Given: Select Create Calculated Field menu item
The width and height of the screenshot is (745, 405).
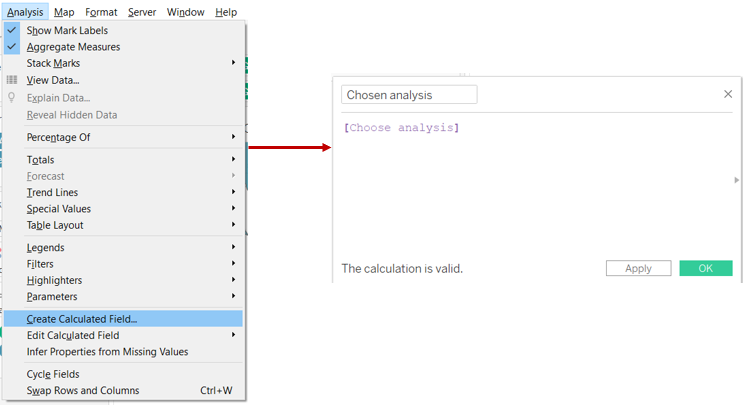Looking at the screenshot, I should [82, 319].
